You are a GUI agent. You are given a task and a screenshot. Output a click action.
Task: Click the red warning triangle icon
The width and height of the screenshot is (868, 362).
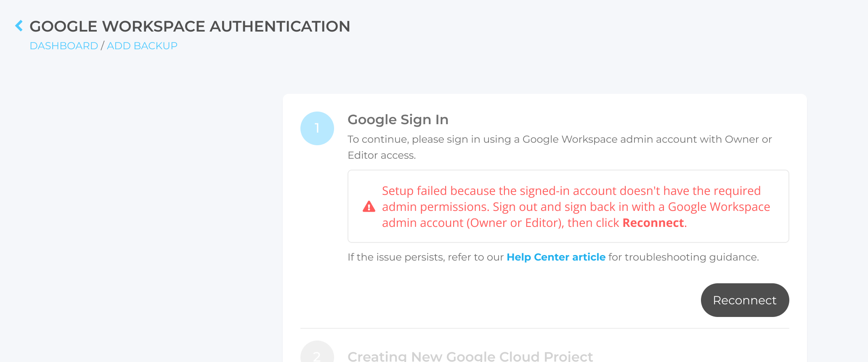369,207
